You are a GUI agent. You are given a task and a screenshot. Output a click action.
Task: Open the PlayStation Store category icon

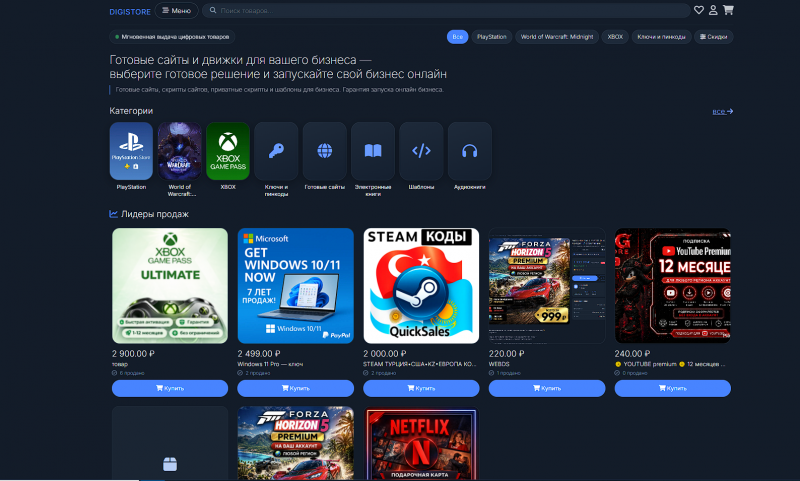coord(131,151)
